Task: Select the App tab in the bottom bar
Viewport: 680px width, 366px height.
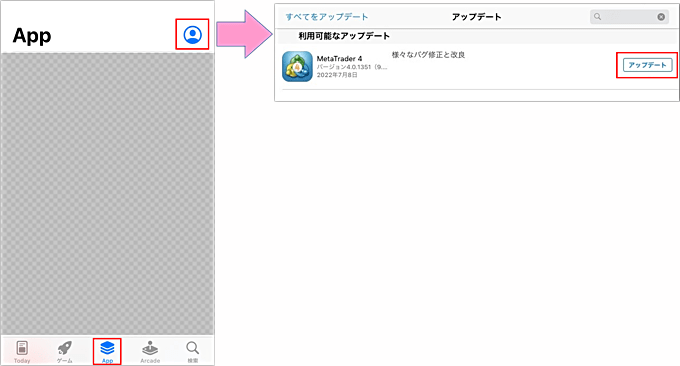Action: (x=107, y=352)
